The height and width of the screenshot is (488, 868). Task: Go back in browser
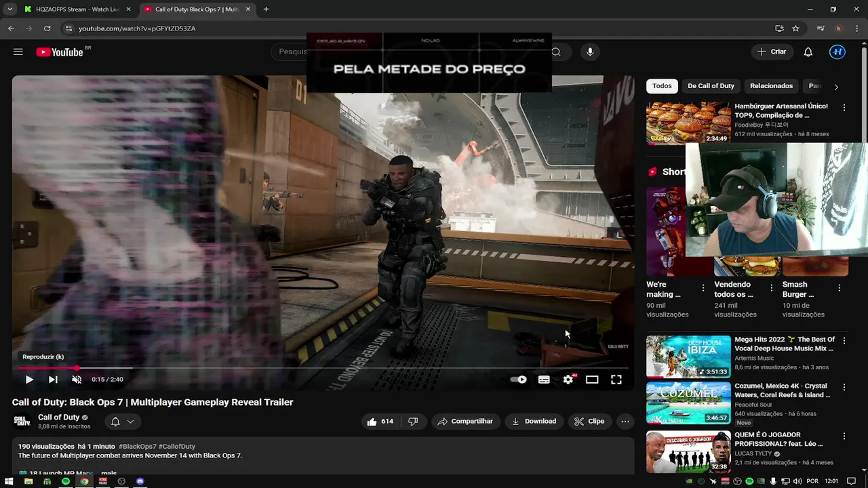[x=11, y=28]
